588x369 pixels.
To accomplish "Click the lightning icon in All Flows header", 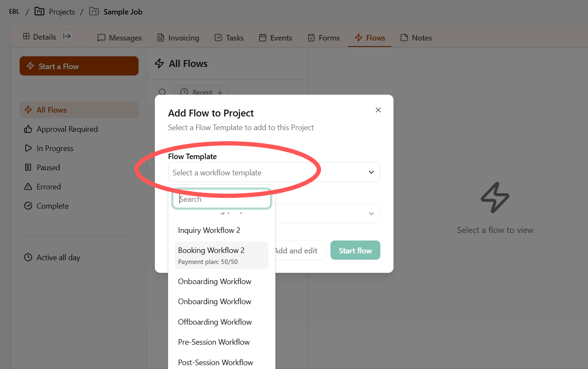I will coord(159,64).
